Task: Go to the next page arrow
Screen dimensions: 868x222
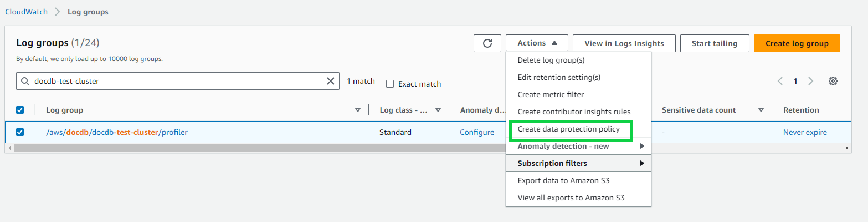Action: [810, 81]
